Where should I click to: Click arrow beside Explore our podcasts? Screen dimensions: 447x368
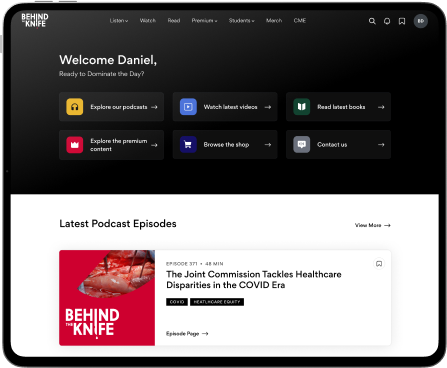click(x=154, y=107)
